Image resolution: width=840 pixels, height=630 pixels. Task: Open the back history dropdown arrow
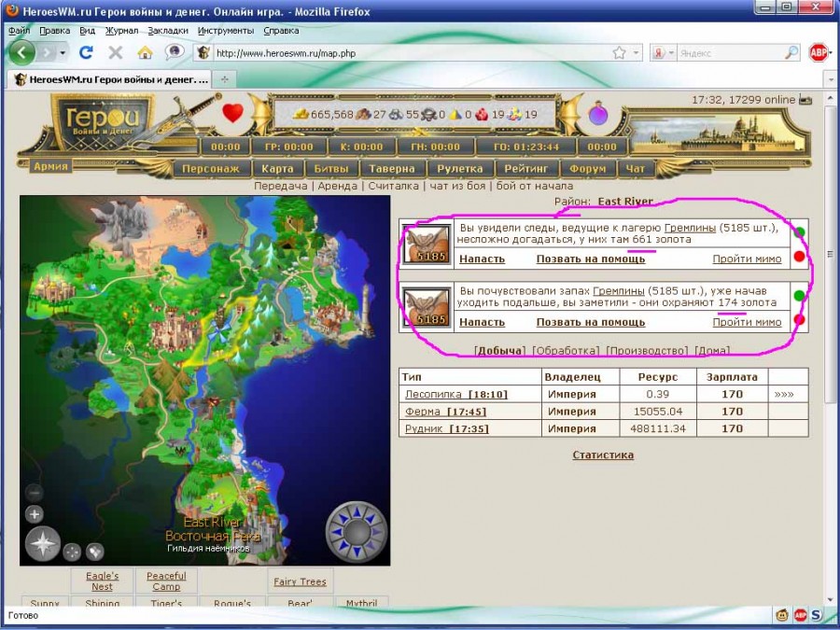click(x=63, y=53)
